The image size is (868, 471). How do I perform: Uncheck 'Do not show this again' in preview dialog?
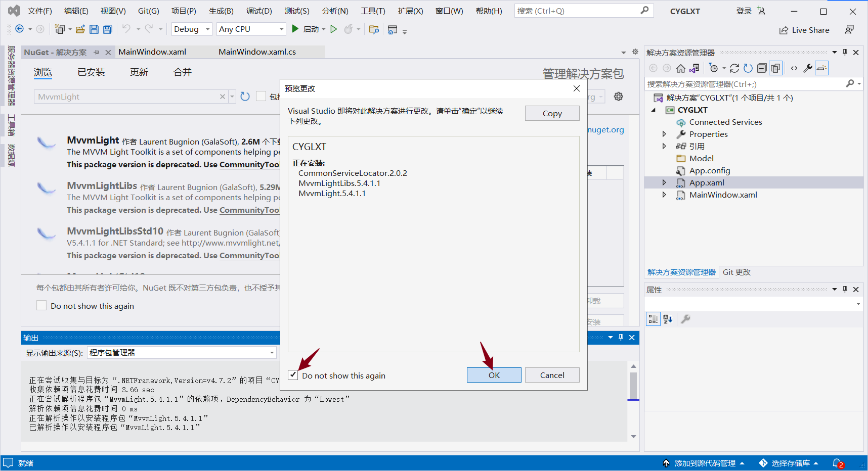pos(293,375)
